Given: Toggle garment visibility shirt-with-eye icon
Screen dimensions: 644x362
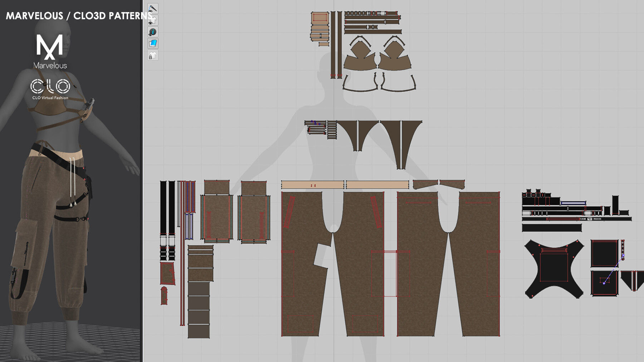Looking at the screenshot, I should (153, 20).
